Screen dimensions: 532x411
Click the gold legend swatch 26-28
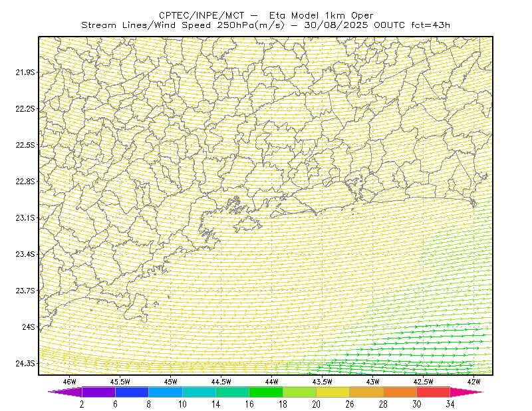pyautogui.click(x=366, y=392)
